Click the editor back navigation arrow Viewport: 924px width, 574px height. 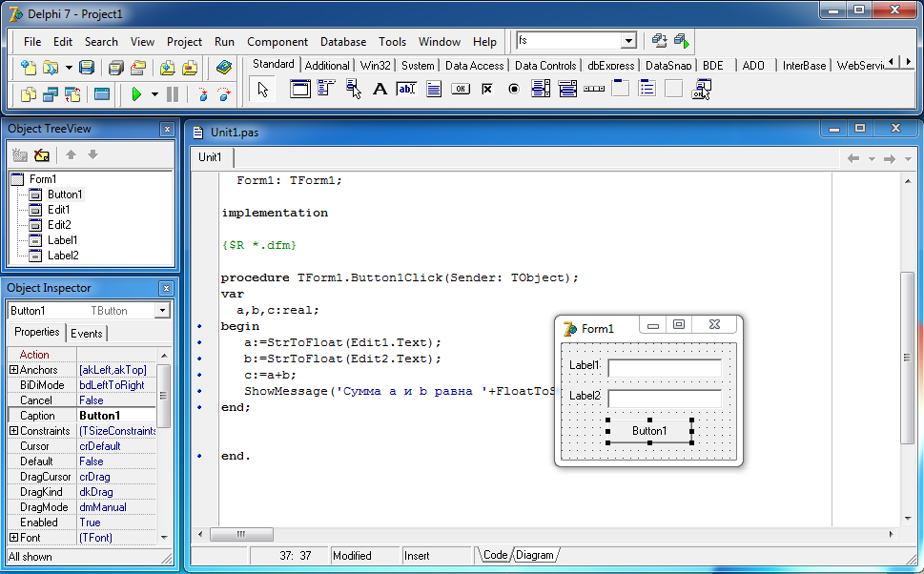pyautogui.click(x=852, y=158)
